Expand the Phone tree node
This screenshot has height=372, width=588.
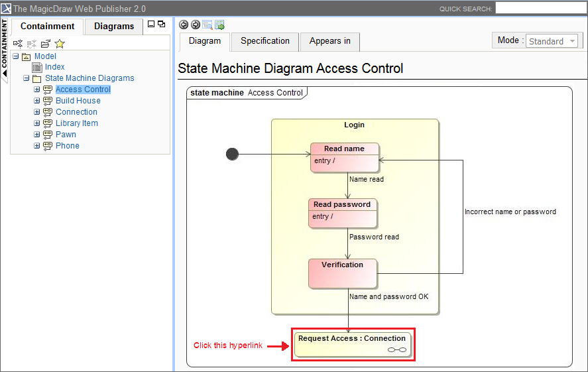[x=37, y=146]
